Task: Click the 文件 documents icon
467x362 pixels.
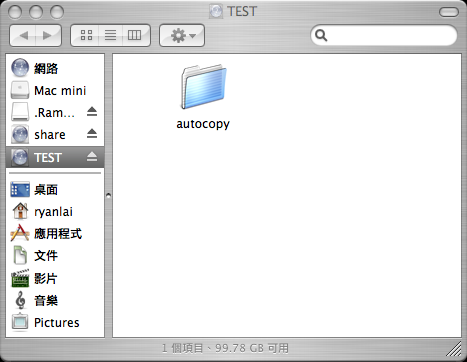Action: click(x=20, y=255)
